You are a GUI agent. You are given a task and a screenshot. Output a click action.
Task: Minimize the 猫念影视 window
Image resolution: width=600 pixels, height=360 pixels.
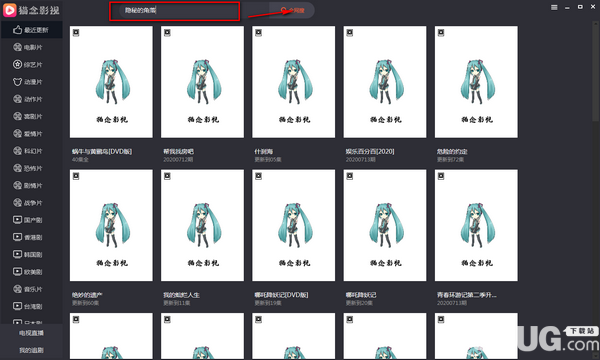click(567, 8)
